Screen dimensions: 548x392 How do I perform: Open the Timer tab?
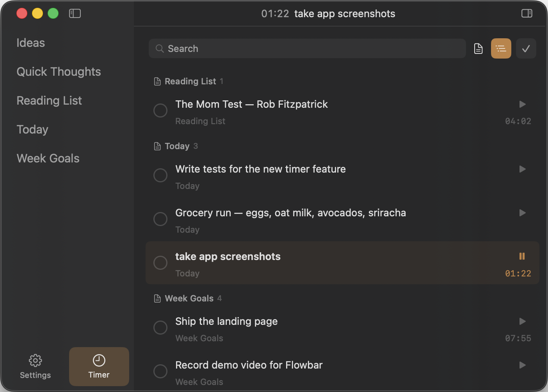tap(99, 367)
